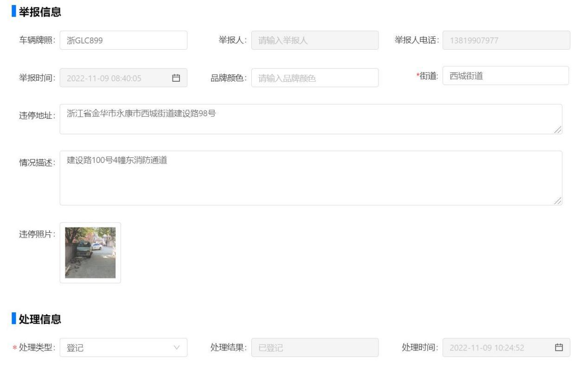This screenshot has width=588, height=370.
Task: Click the 街道 field containing 西城街道
Action: pyautogui.click(x=505, y=76)
